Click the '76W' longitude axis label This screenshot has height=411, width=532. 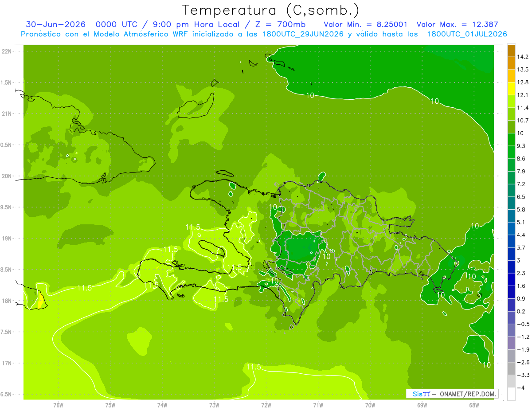[58, 405]
